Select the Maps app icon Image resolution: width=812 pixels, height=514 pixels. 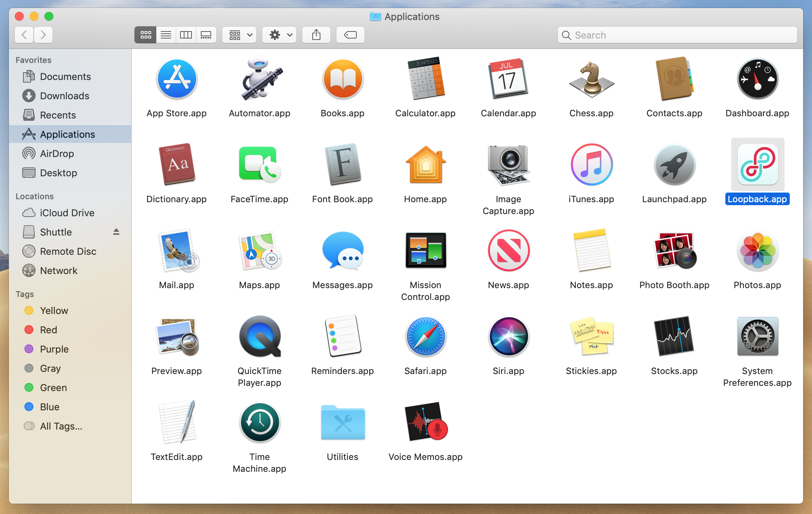[260, 251]
